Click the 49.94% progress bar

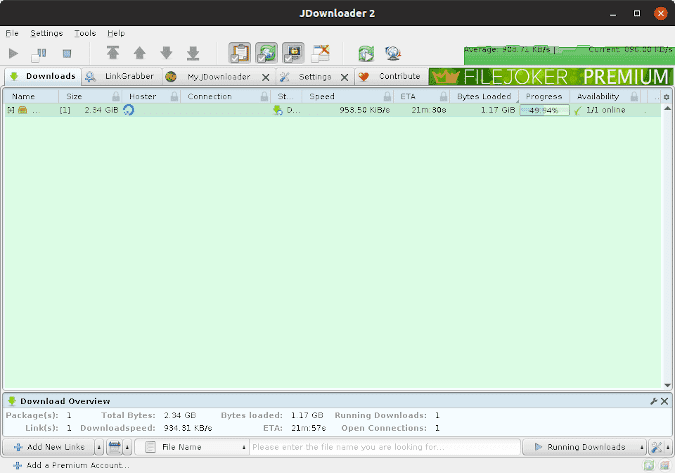tap(544, 110)
